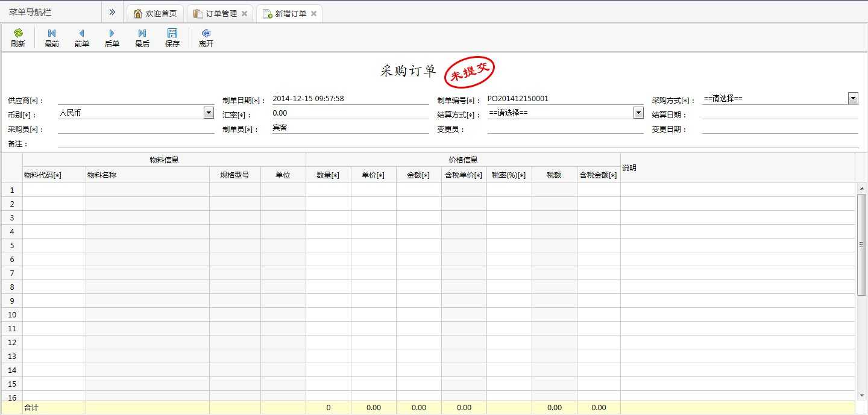Switch to the 订单管理 tab
The image size is (868, 415).
tap(221, 13)
